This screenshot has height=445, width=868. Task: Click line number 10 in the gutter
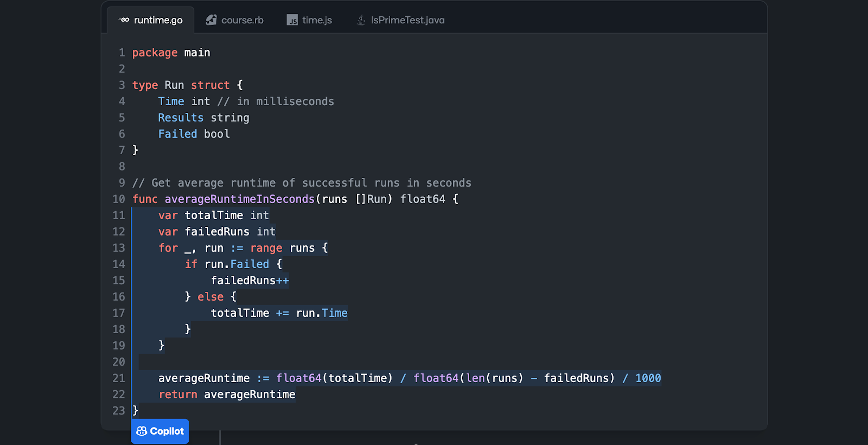click(119, 199)
